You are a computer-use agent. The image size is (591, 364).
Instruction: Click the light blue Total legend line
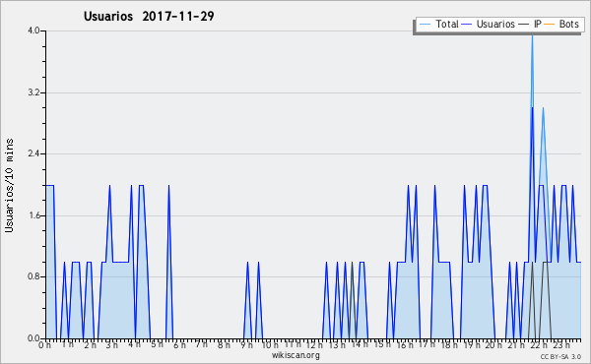[x=425, y=24]
